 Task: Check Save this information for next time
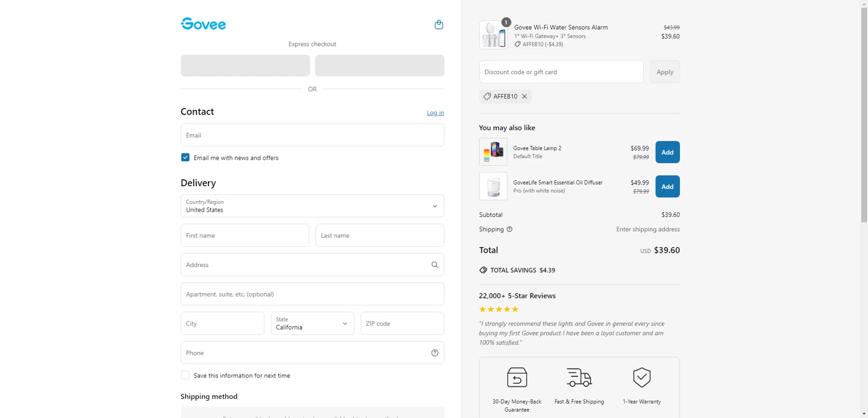point(185,375)
